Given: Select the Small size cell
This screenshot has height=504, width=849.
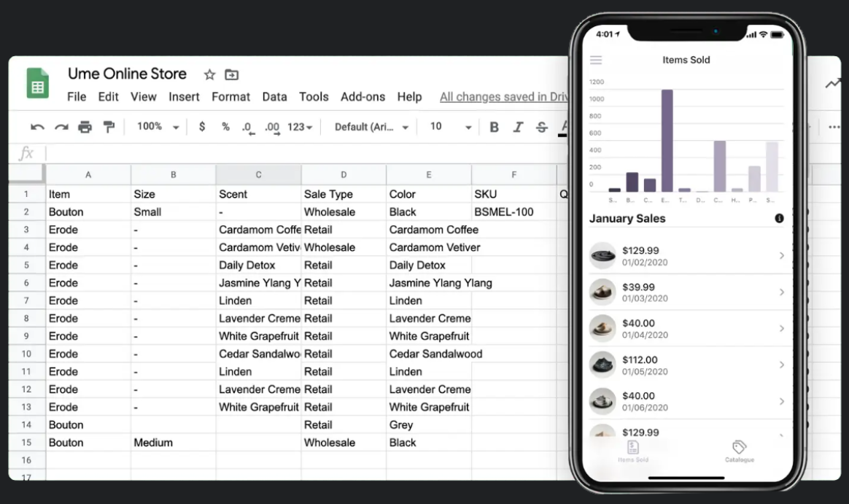Looking at the screenshot, I should tap(174, 212).
